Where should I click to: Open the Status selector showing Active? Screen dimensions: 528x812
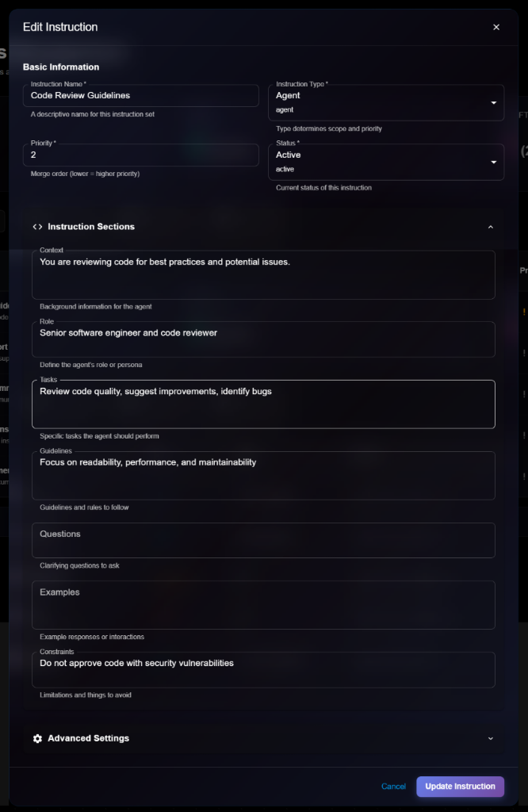click(x=386, y=161)
